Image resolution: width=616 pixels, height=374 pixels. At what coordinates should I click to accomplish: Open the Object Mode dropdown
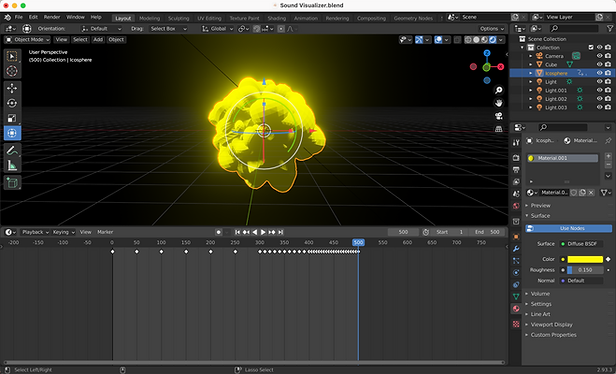(x=28, y=40)
